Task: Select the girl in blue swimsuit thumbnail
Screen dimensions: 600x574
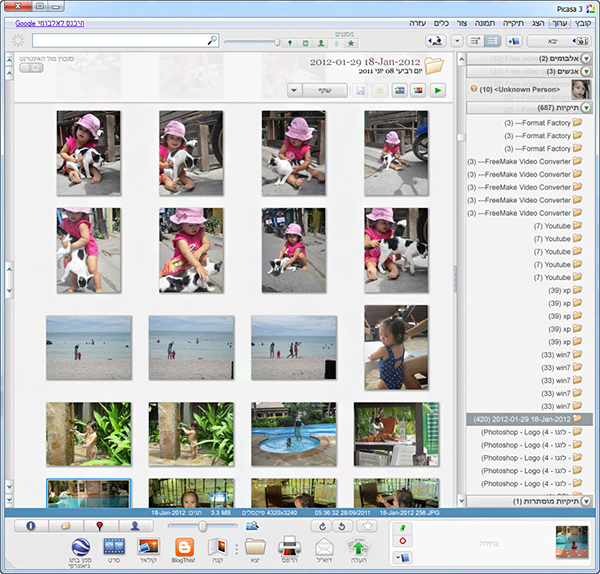Action: (396, 347)
